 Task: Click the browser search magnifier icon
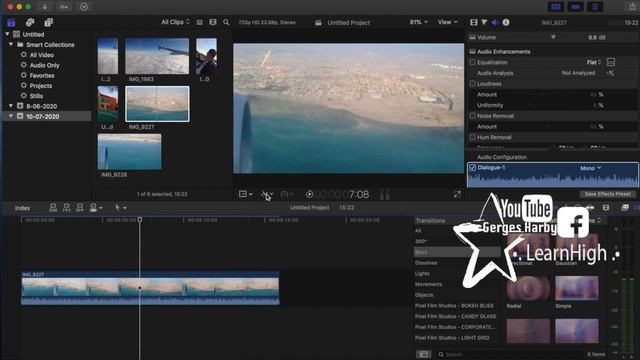[x=226, y=22]
